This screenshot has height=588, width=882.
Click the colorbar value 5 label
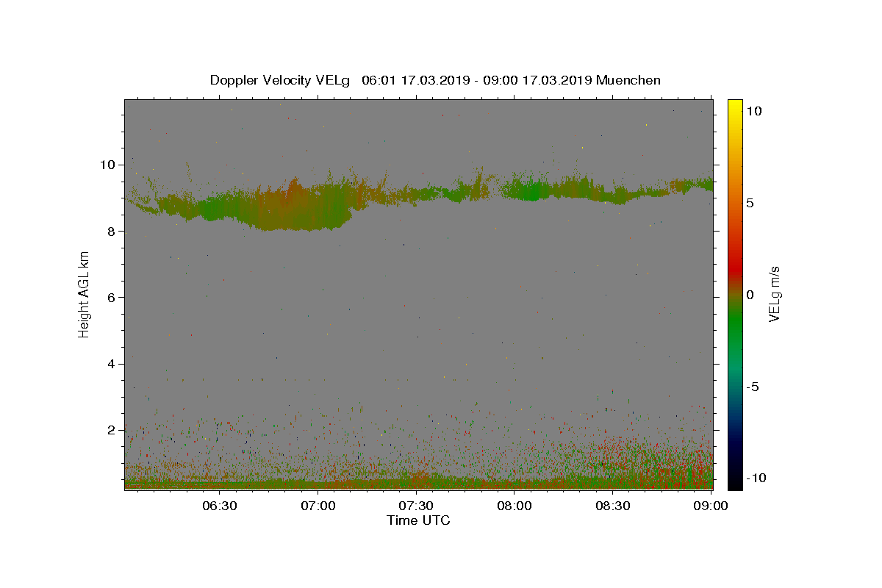[x=750, y=203]
